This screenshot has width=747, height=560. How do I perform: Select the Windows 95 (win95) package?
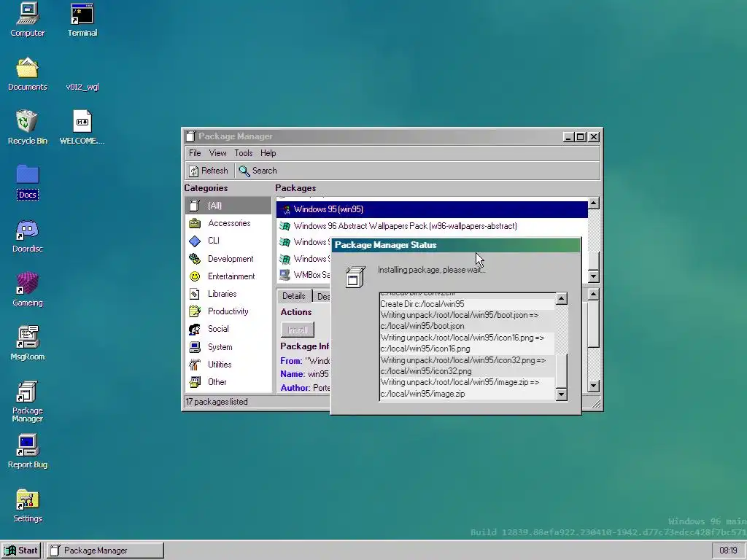[432, 209]
